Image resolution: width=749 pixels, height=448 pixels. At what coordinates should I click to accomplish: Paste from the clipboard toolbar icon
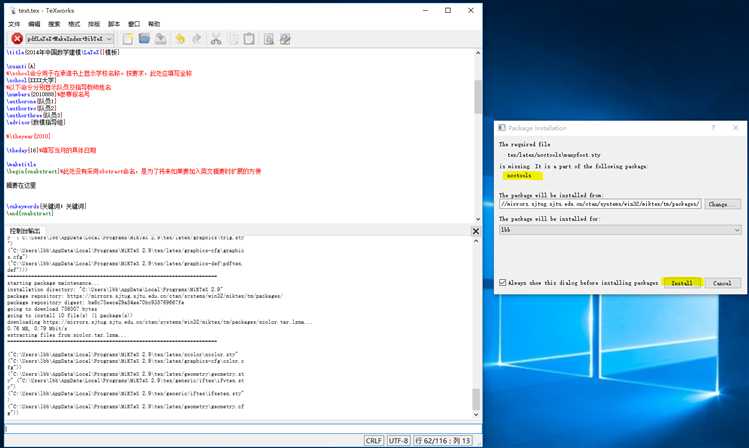pos(249,39)
